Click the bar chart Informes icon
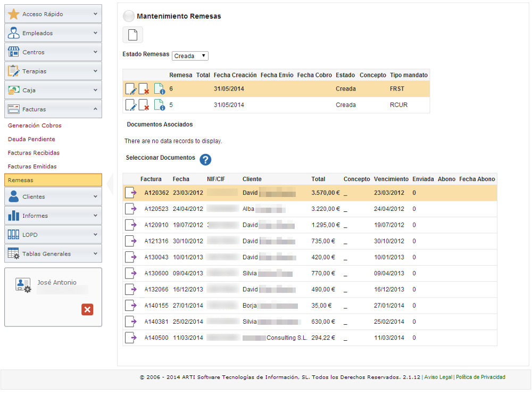The image size is (532, 394). pyautogui.click(x=14, y=215)
